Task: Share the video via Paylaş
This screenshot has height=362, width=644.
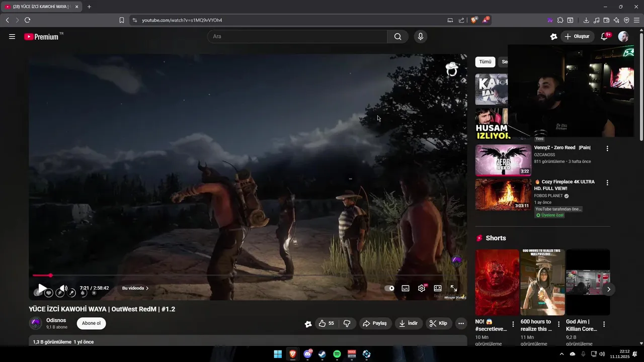Action: [x=375, y=324]
